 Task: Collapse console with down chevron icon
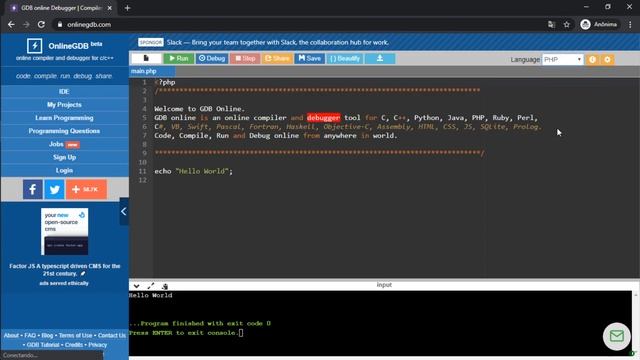[136, 286]
